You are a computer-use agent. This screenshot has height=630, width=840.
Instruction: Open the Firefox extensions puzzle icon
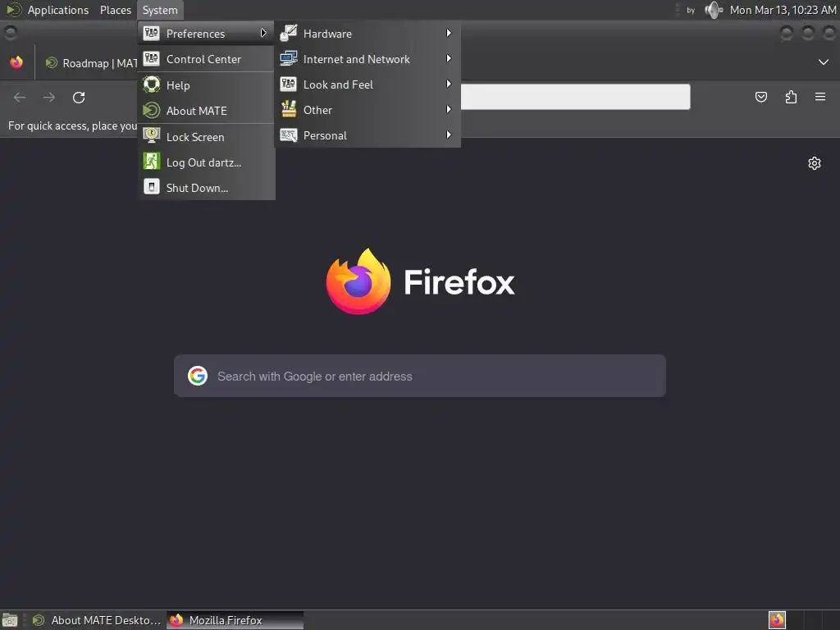791,97
